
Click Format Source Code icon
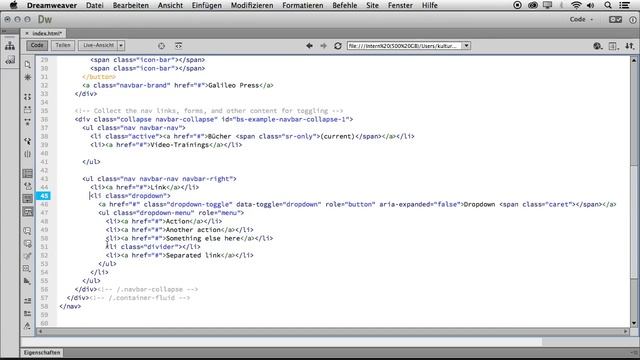(x=28, y=326)
